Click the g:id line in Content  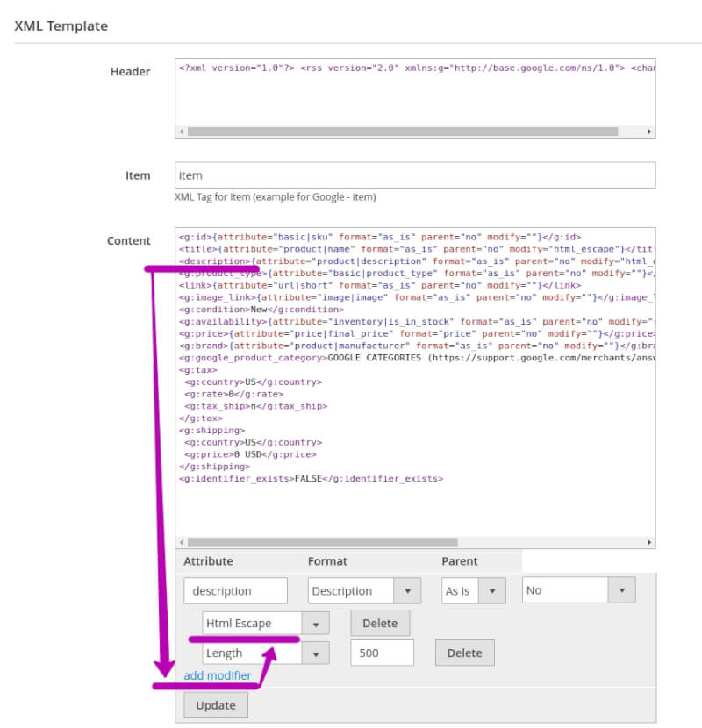pyautogui.click(x=380, y=237)
